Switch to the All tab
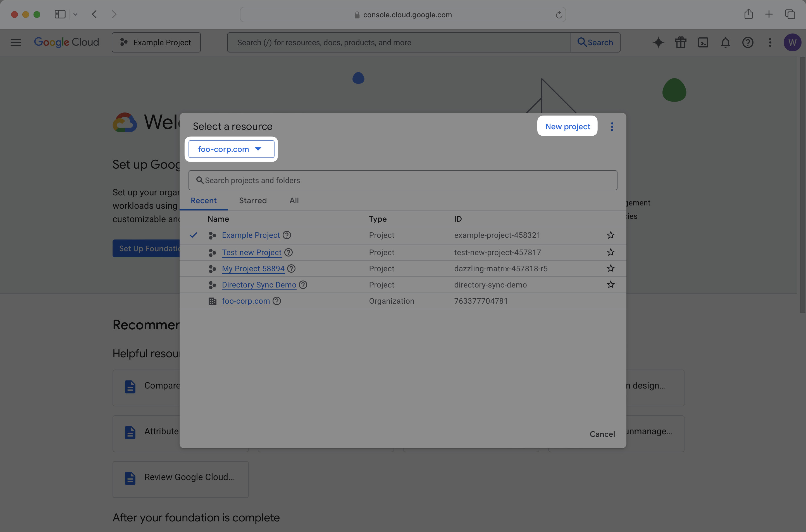Viewport: 806px width, 532px height. 294,200
